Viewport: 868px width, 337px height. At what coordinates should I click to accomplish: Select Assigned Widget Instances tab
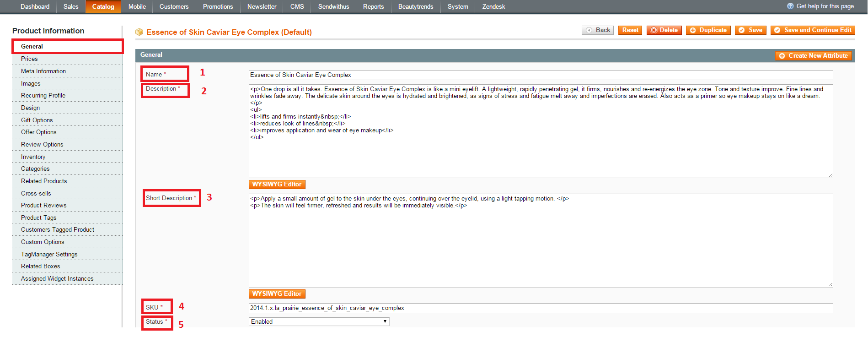[68, 278]
